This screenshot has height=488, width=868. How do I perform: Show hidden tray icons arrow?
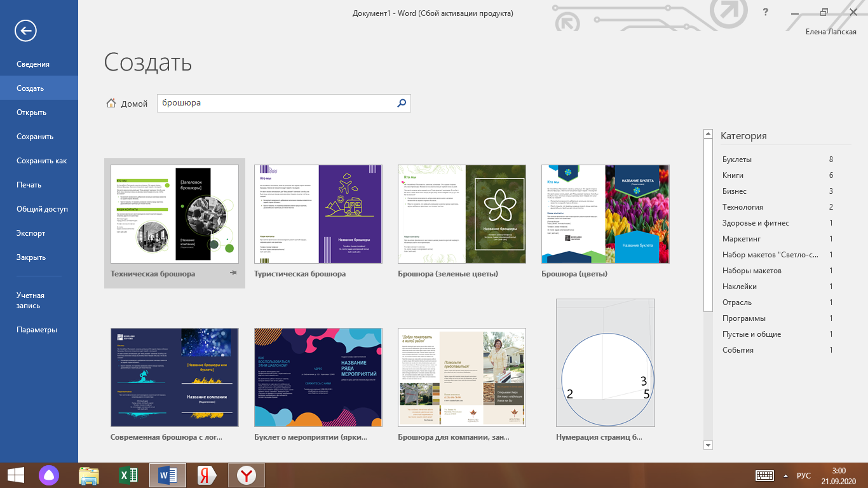click(x=786, y=476)
